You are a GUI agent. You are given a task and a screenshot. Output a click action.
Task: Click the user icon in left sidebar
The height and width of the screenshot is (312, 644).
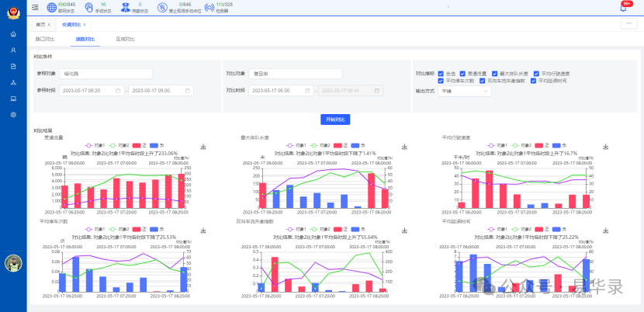click(x=13, y=50)
